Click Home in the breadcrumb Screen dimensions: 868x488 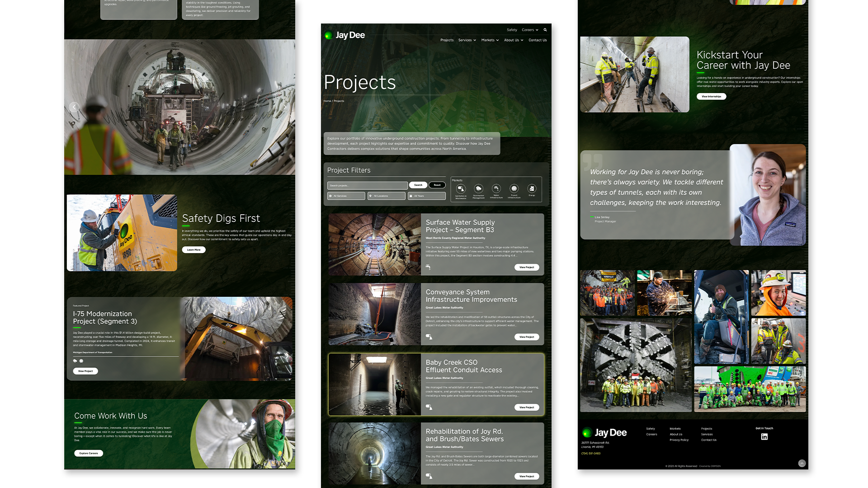[x=327, y=101]
